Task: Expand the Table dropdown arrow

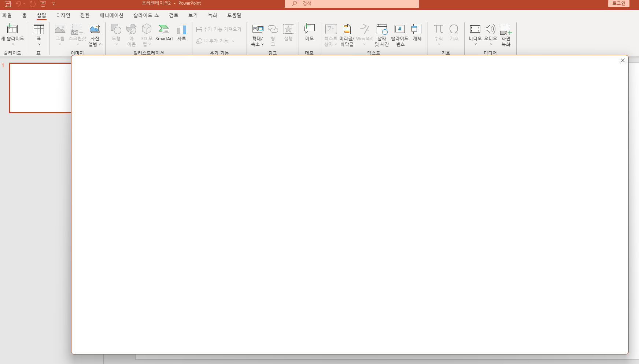Action: pyautogui.click(x=39, y=44)
